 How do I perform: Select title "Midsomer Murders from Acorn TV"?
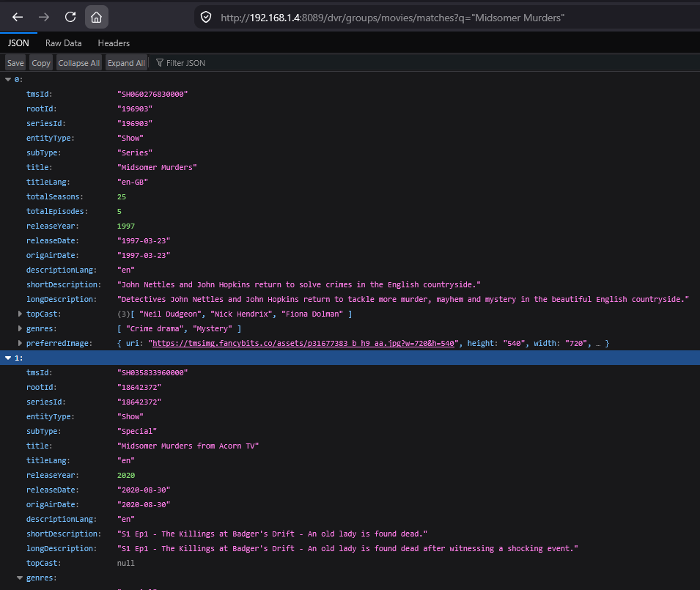[188, 446]
